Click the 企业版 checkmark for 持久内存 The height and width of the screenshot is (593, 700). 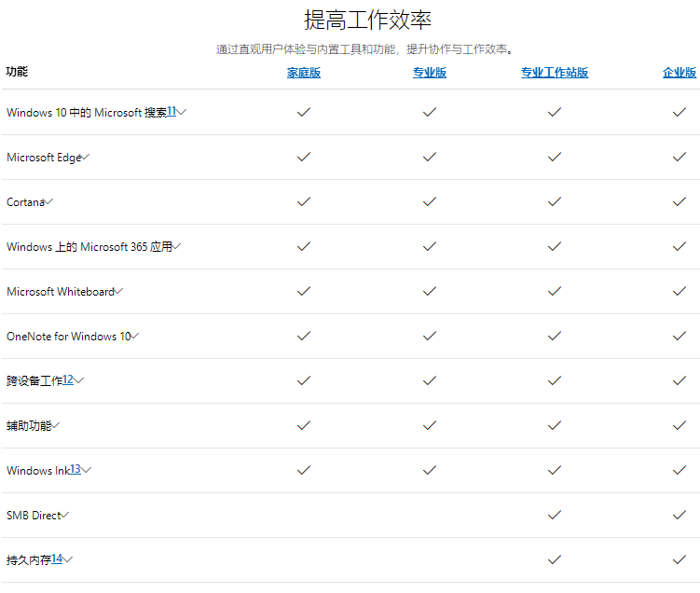pos(679,559)
